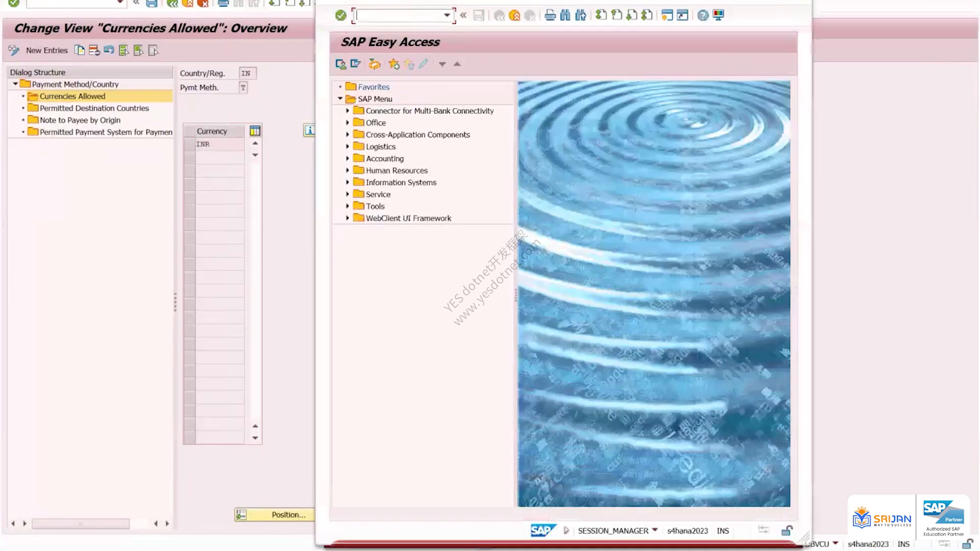Select Currencies Allowed in Dialog Structure
The width and height of the screenshot is (980, 551).
(72, 96)
